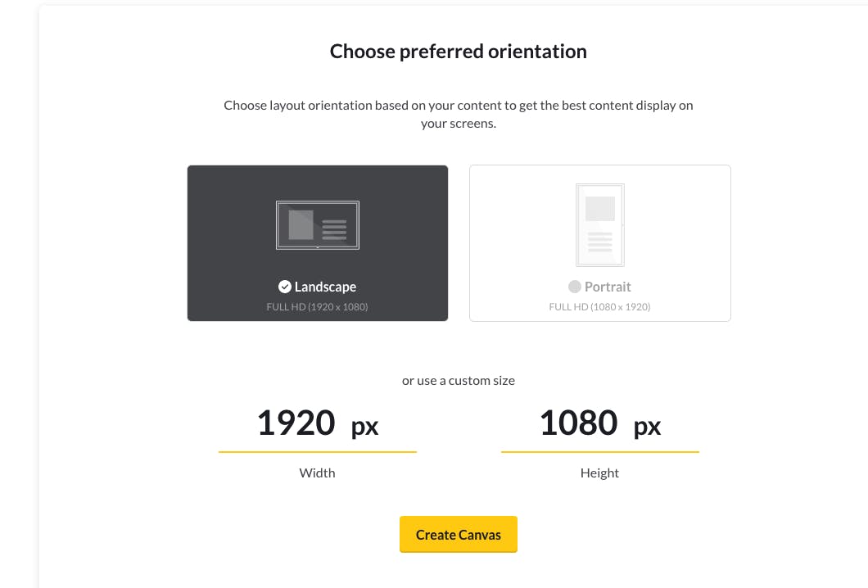Click the landscape screen layout icon
868x588 pixels.
317,224
